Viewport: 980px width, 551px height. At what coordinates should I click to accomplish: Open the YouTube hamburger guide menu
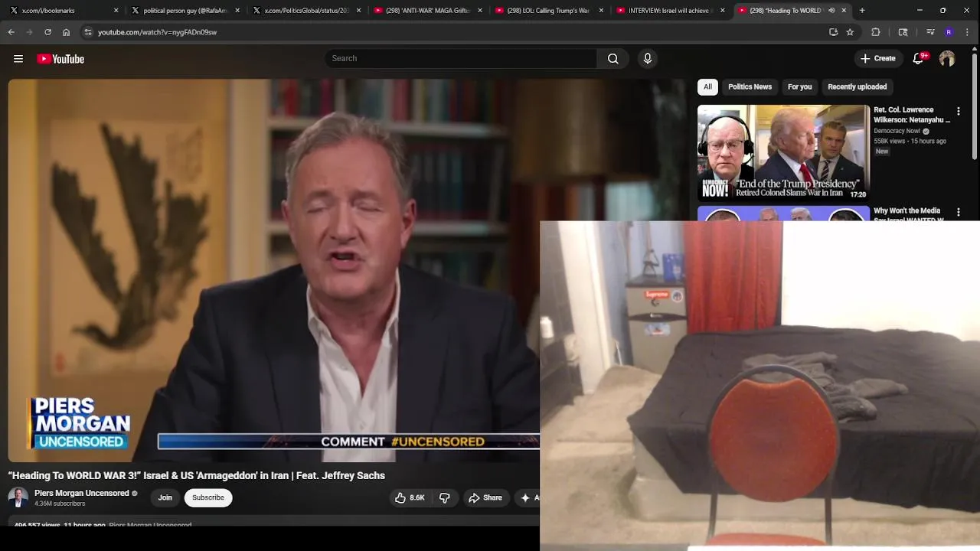tap(18, 59)
